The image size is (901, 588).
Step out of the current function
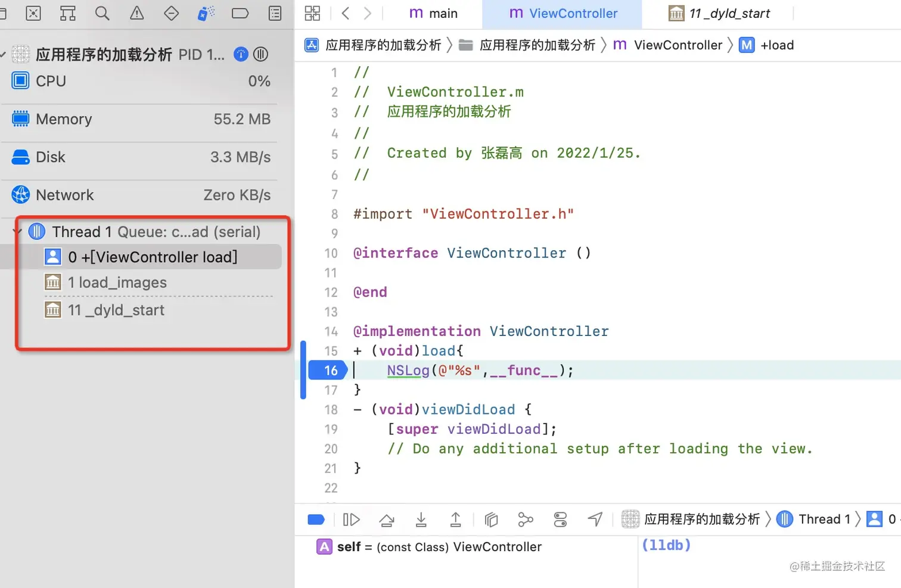(456, 519)
